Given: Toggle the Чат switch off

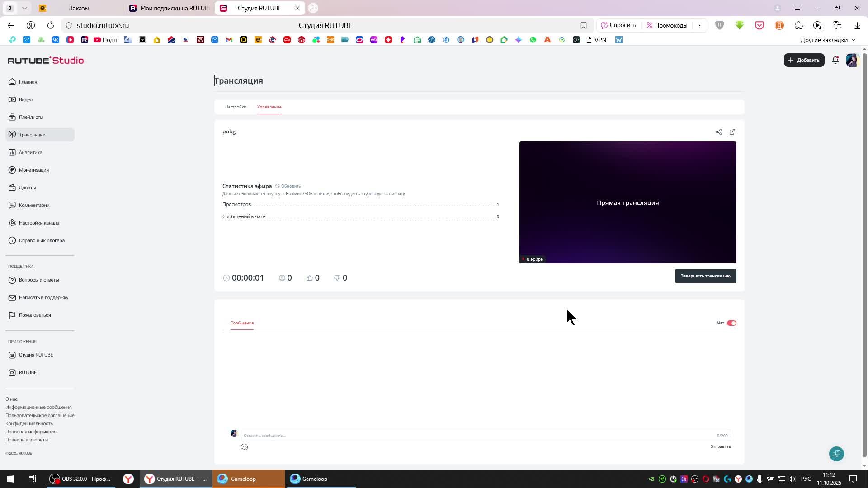Looking at the screenshot, I should pos(731,323).
